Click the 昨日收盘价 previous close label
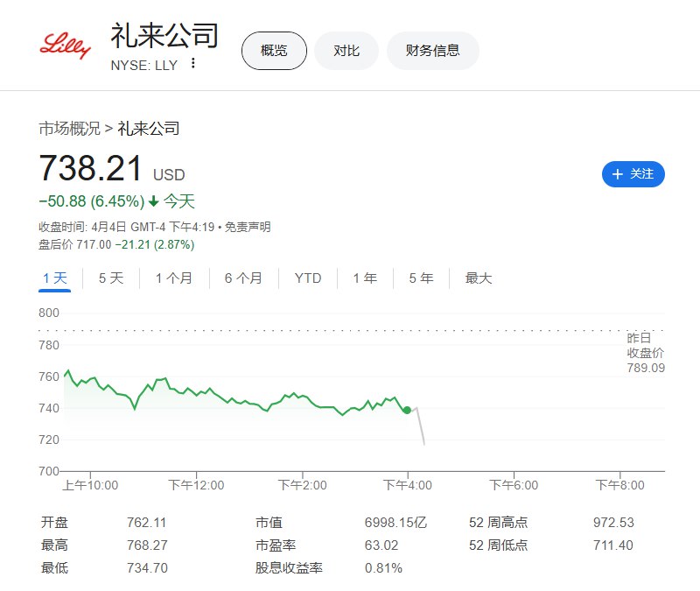700x591 pixels. [x=645, y=353]
